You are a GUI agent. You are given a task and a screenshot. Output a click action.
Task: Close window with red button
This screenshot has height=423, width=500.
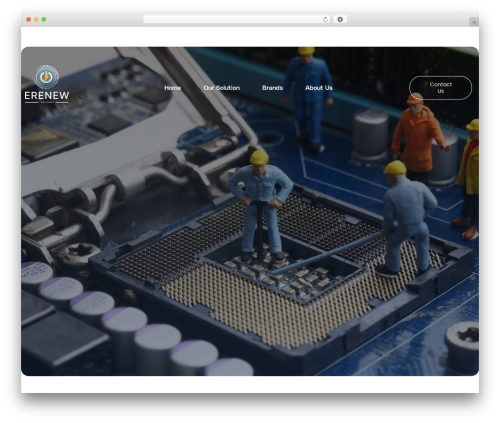[29, 19]
